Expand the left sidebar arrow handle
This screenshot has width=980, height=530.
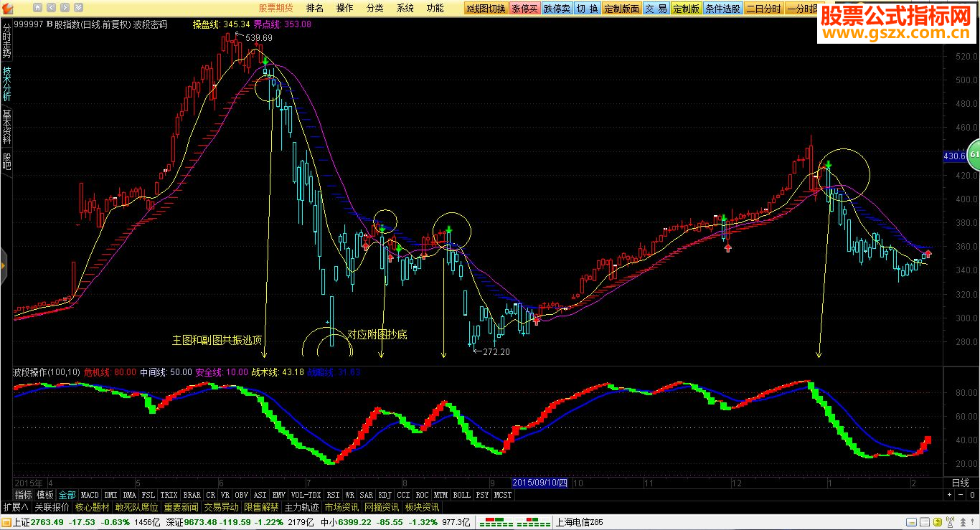(x=3, y=267)
